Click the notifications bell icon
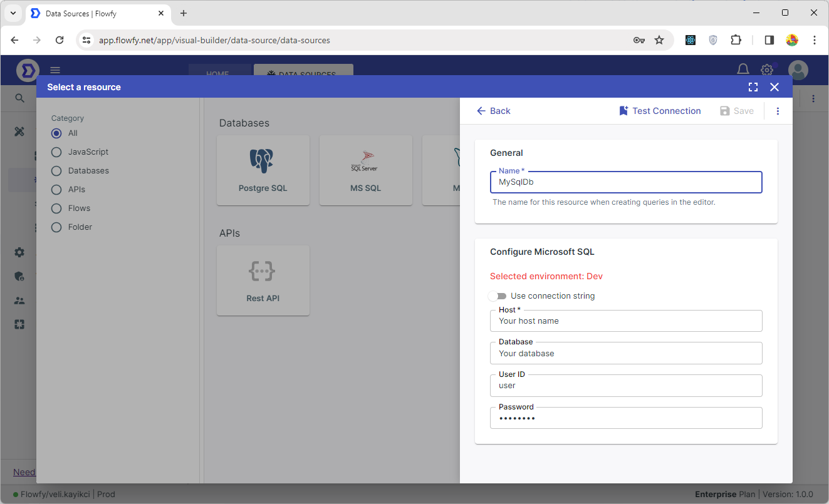This screenshot has width=829, height=504. tap(743, 69)
